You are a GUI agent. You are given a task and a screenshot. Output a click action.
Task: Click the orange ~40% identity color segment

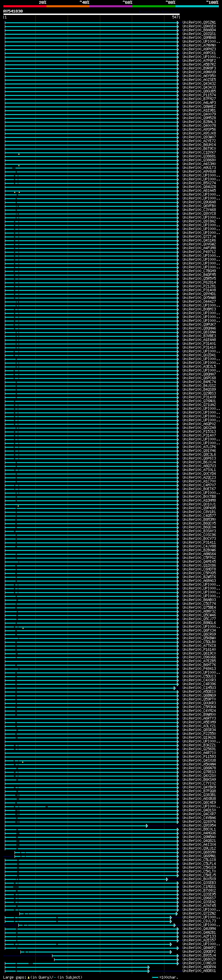(x=68, y=6)
